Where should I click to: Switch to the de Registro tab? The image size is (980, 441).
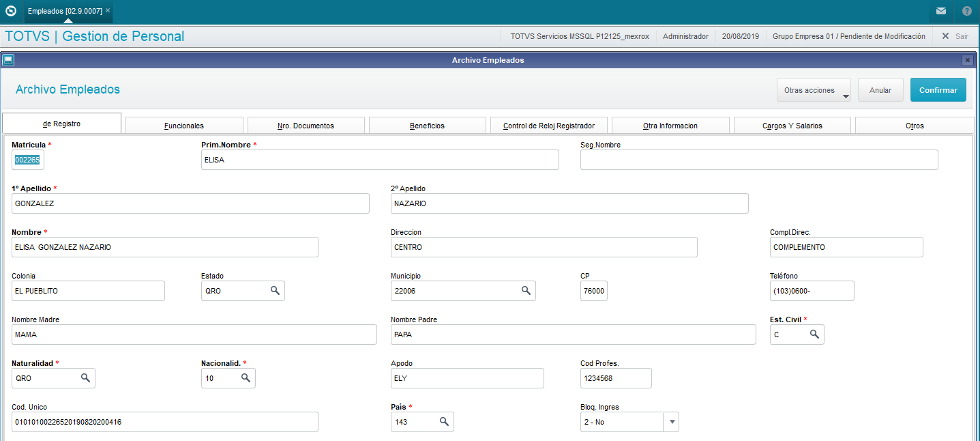point(62,124)
